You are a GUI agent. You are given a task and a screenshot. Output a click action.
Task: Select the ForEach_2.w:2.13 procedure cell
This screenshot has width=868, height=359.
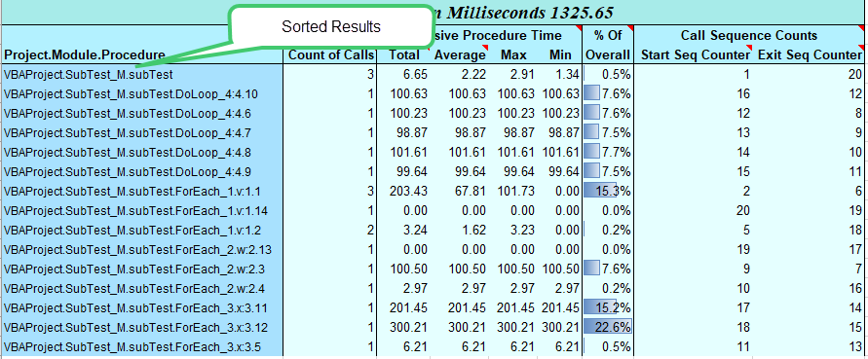[x=143, y=249]
